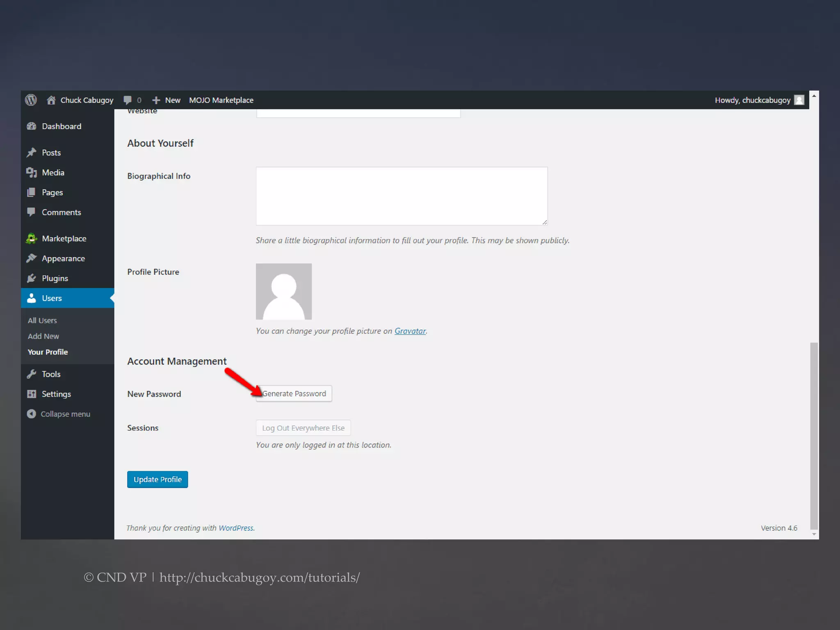Click the scrollbar up arrow
The image size is (840, 630).
tap(814, 96)
